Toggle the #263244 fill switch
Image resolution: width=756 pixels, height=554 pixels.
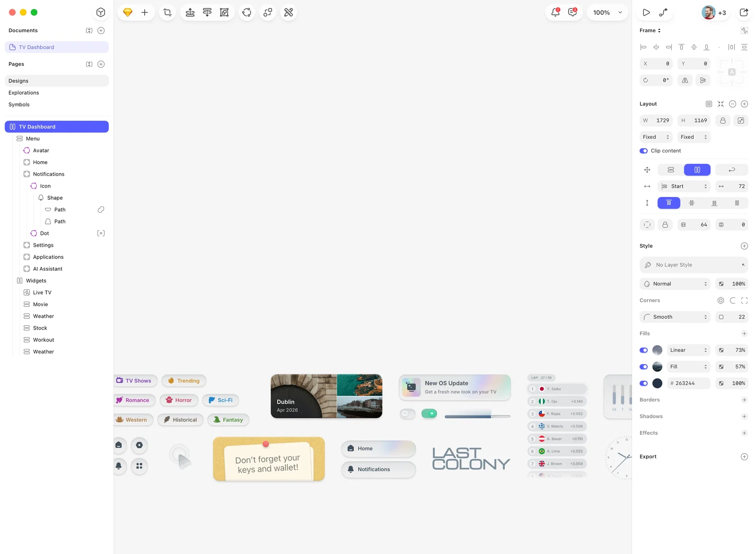643,383
